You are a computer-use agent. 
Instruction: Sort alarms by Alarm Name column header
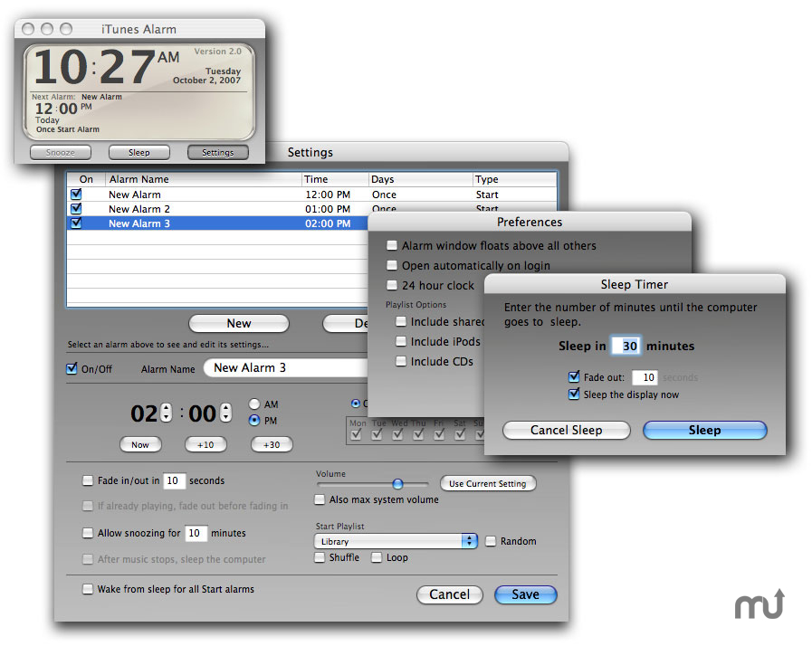pyautogui.click(x=203, y=179)
